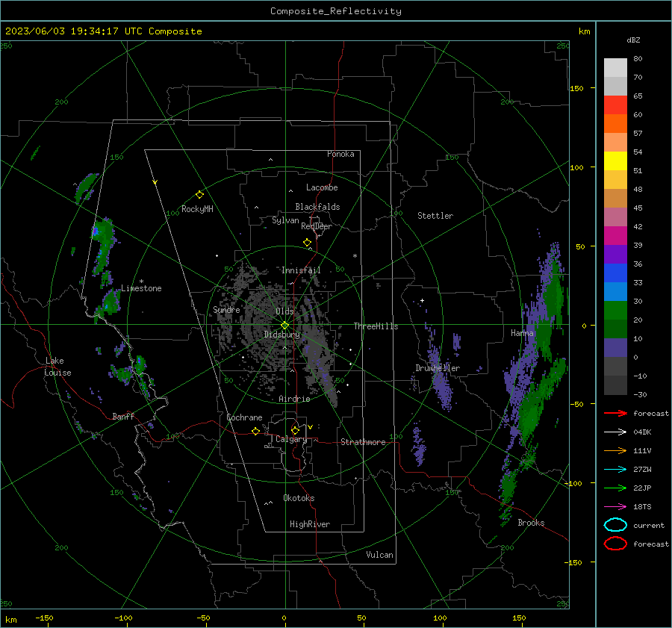The width and height of the screenshot is (672, 628).
Task: Click the Innisfail town label
Action: click(x=302, y=270)
